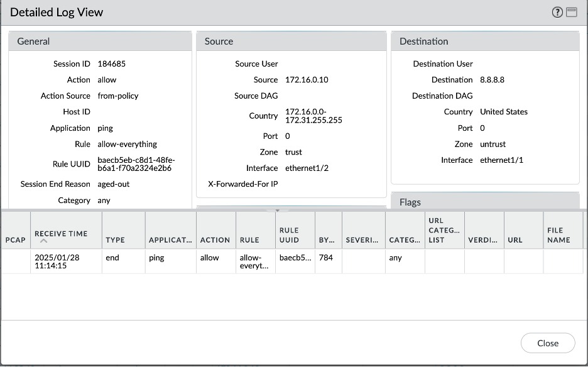Click the Application column header
This screenshot has width=588, height=367.
[x=170, y=239]
